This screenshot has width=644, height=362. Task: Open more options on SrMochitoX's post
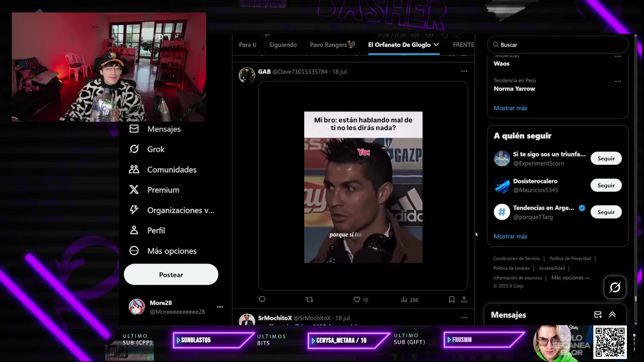pos(464,318)
